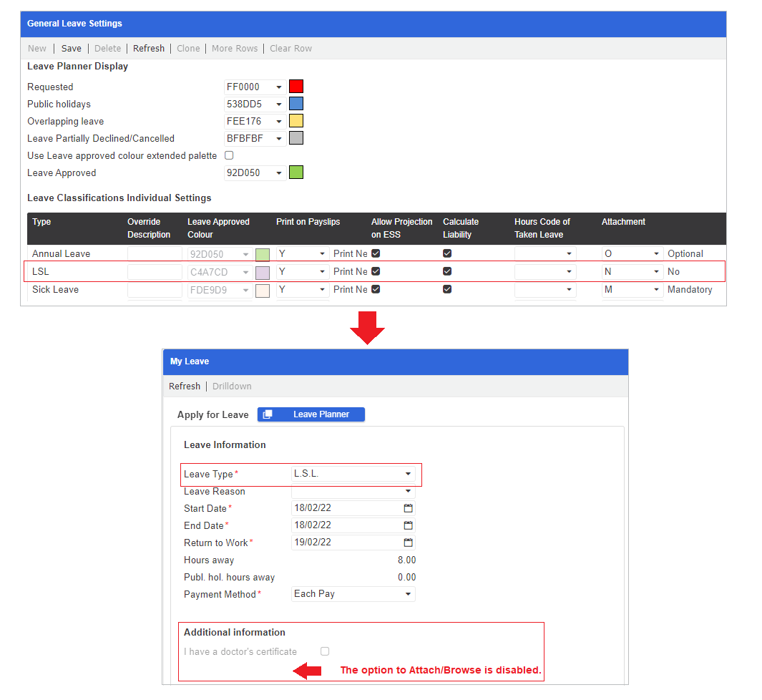The image size is (762, 700).
Task: Click the blue Public holidays colour swatch
Action: (296, 104)
